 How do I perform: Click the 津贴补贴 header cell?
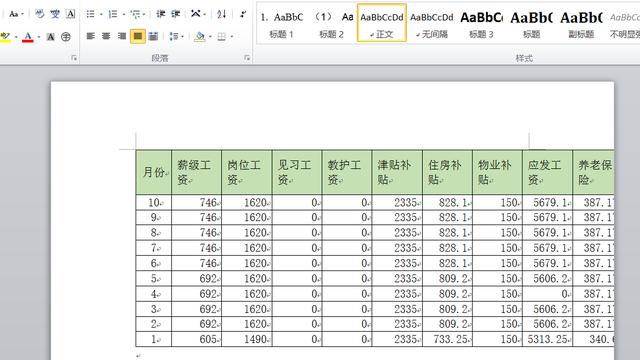pyautogui.click(x=397, y=172)
